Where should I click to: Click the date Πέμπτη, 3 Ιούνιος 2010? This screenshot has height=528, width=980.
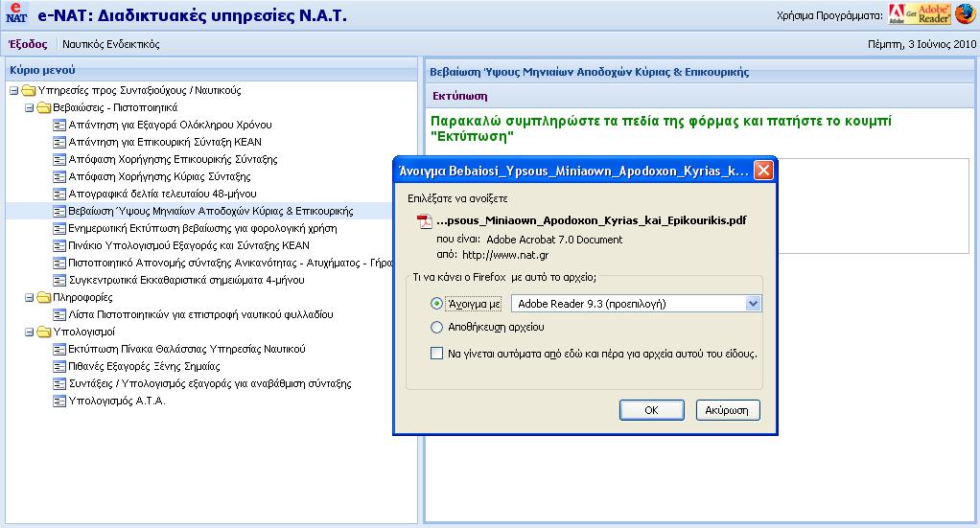click(922, 44)
